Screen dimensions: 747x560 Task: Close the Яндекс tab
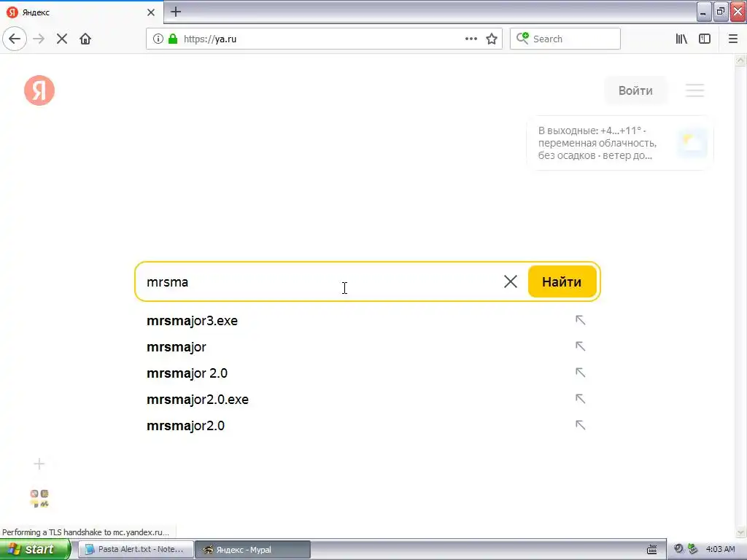click(x=151, y=12)
